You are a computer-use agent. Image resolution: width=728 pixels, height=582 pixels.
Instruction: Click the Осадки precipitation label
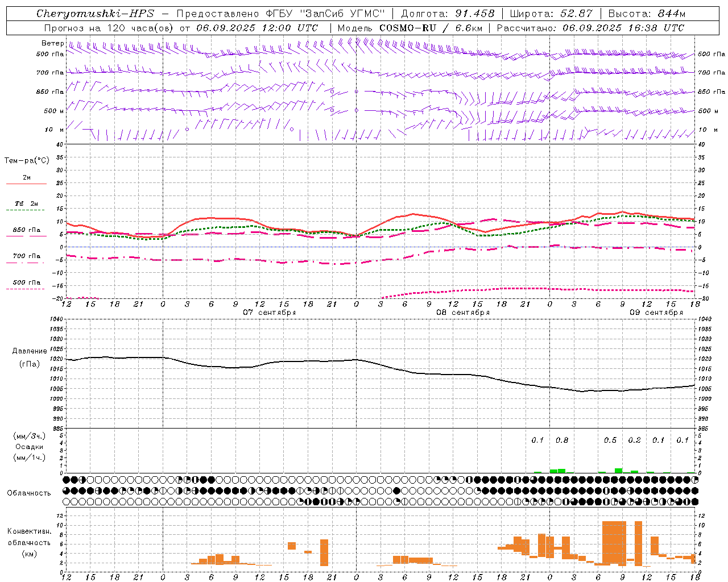click(x=30, y=447)
